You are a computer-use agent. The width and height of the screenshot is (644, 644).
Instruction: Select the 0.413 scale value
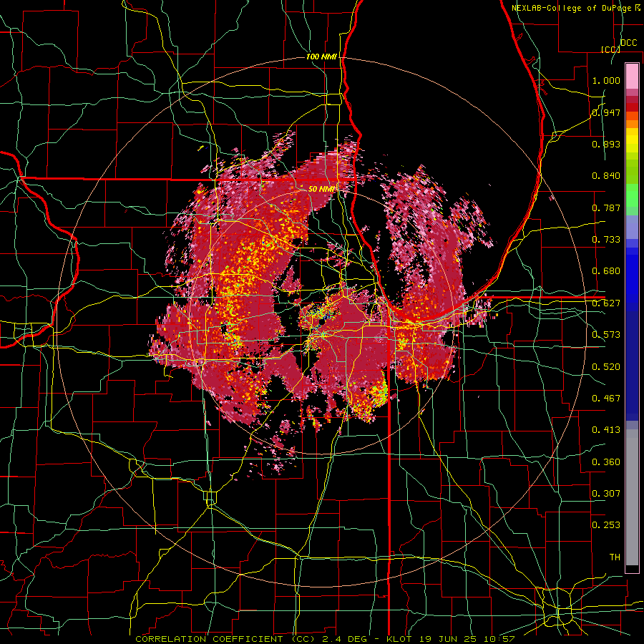(x=606, y=430)
